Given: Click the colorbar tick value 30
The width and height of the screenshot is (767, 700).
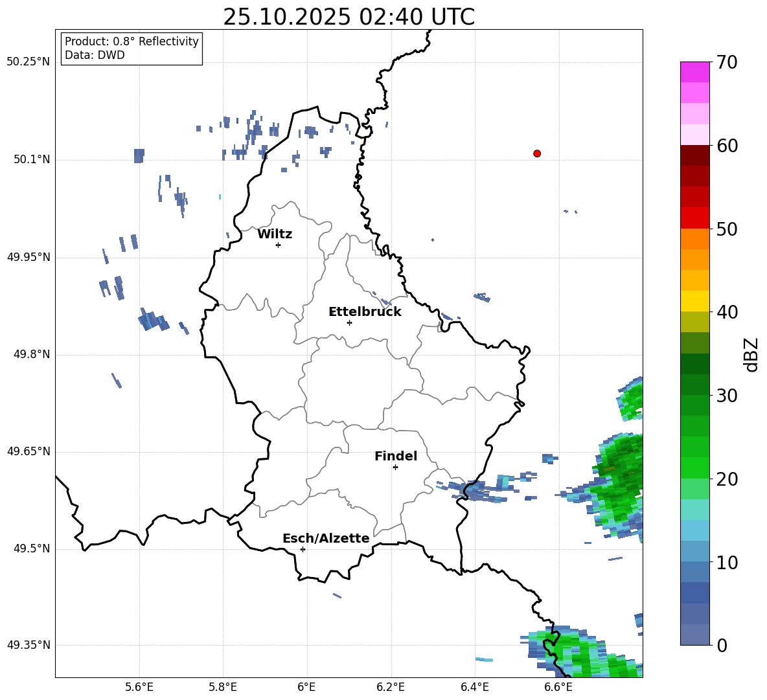Looking at the screenshot, I should point(727,396).
